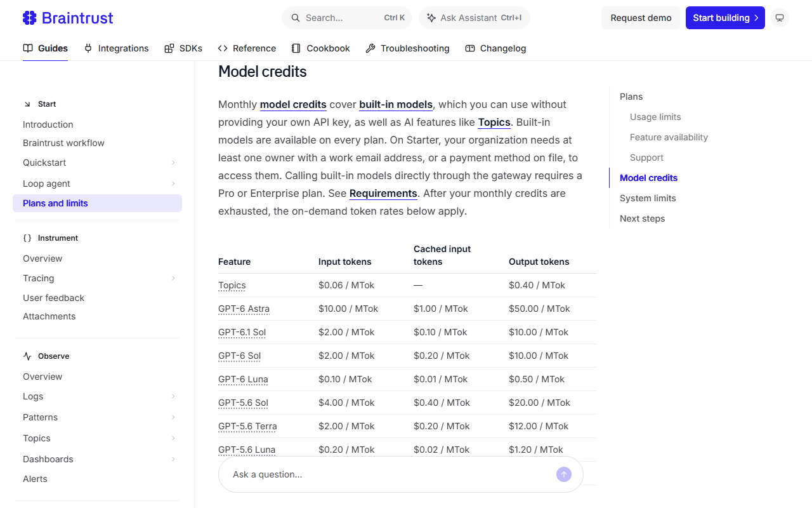Go to the Cookbook tab

click(321, 48)
